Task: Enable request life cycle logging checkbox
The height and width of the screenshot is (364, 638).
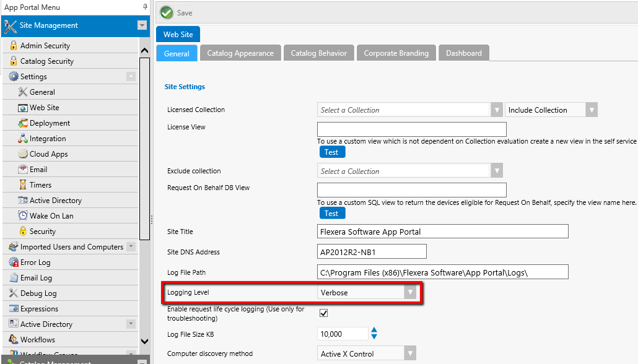Action: (323, 313)
